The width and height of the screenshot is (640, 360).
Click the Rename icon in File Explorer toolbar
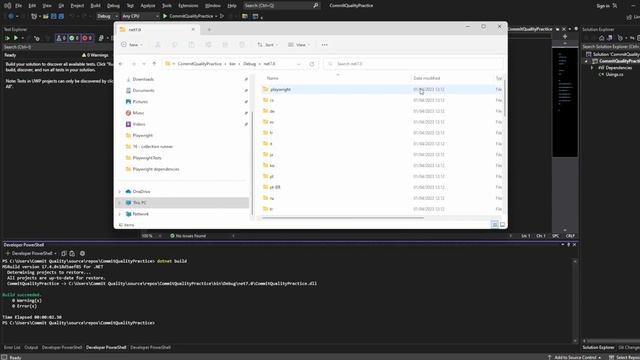(208, 45)
